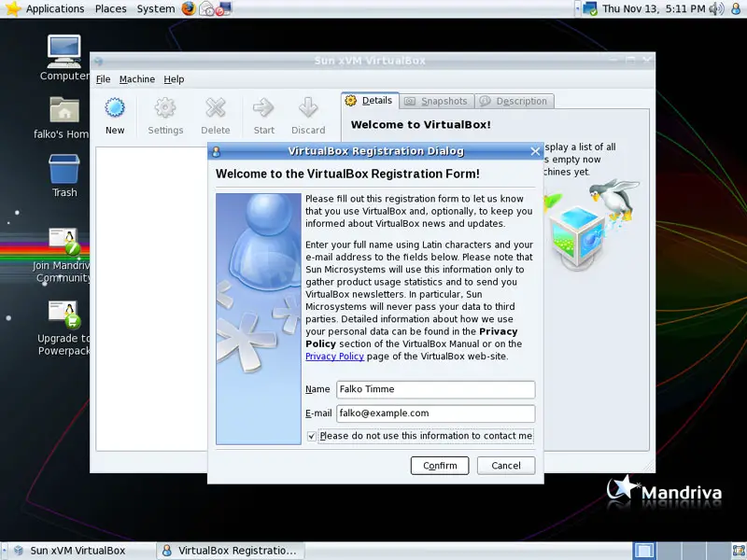The width and height of the screenshot is (747, 560).
Task: Close the VirtualBox Registration Dialog
Action: [535, 151]
